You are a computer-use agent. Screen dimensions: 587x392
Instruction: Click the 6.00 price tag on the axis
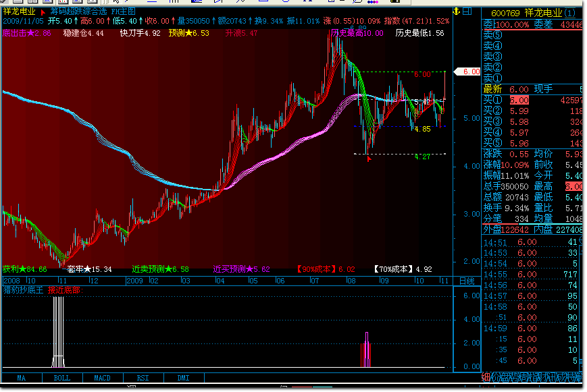(470, 72)
